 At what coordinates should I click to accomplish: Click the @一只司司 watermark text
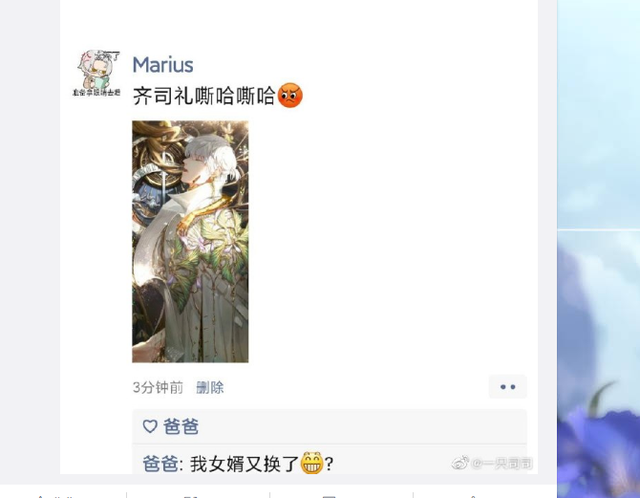pyautogui.click(x=502, y=463)
